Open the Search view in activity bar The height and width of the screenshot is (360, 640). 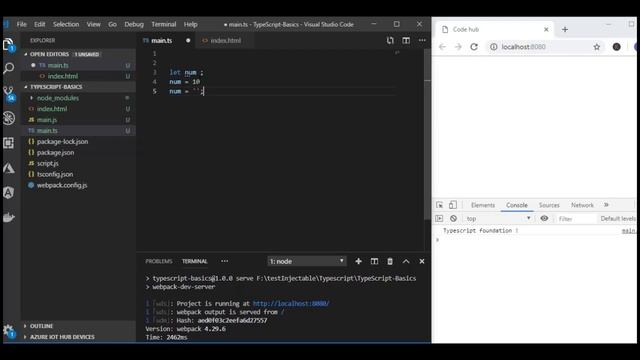click(x=9, y=68)
